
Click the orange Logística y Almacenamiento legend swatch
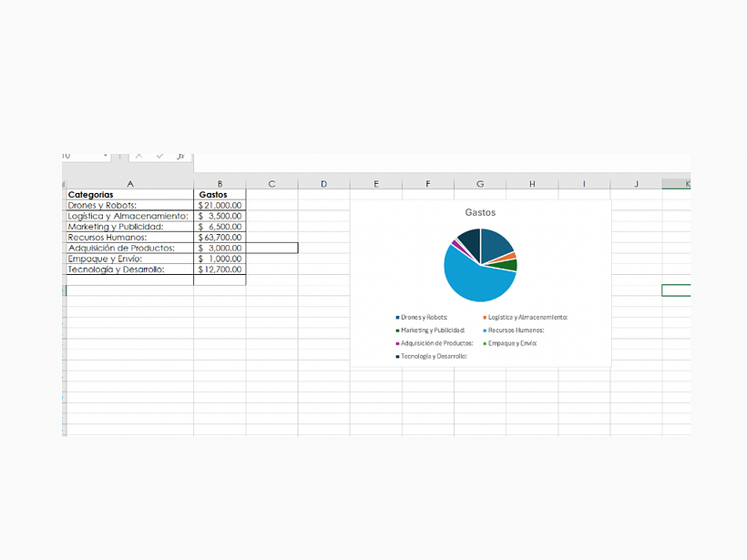point(485,317)
